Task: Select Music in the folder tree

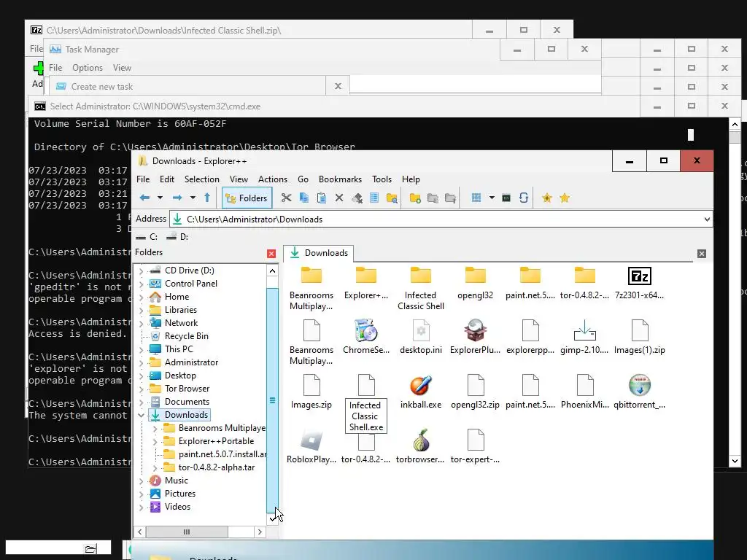Action: pyautogui.click(x=177, y=481)
